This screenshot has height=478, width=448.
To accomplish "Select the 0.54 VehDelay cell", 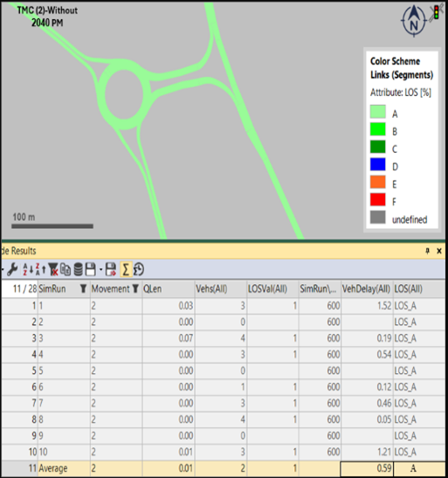I will [x=367, y=355].
